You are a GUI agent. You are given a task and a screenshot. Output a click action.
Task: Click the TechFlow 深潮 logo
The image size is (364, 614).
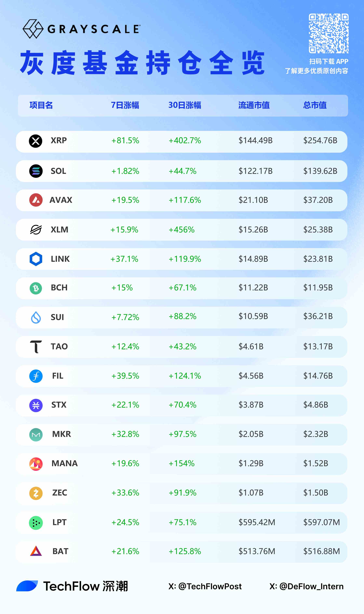(x=72, y=586)
